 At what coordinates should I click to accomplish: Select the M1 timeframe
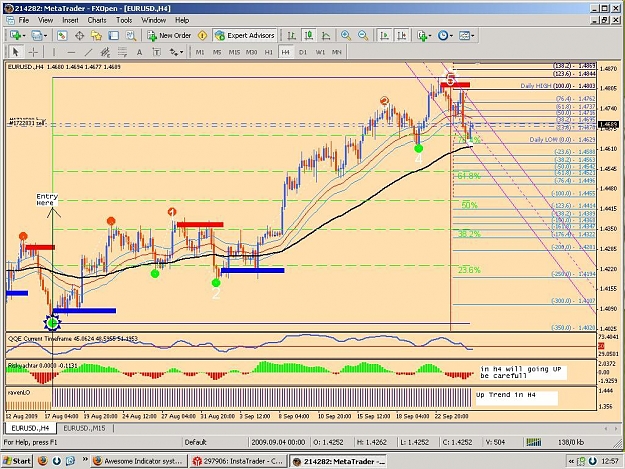tap(200, 52)
